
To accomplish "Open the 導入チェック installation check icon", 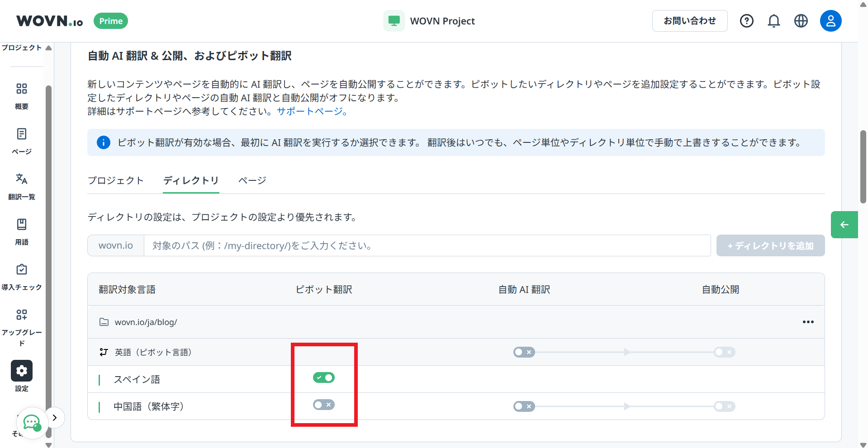I will [x=21, y=270].
